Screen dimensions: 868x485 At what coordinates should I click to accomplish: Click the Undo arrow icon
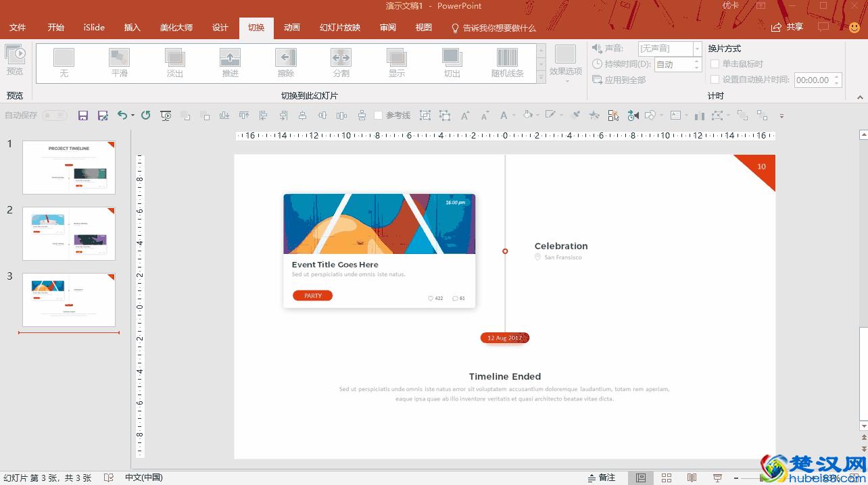122,116
